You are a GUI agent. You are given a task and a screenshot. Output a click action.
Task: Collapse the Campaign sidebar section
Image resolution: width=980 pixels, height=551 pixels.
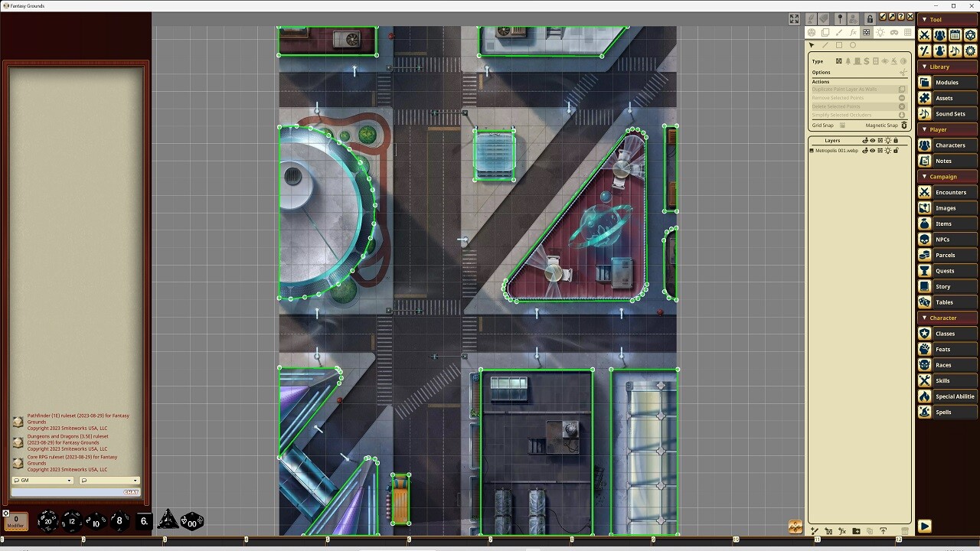click(x=925, y=177)
